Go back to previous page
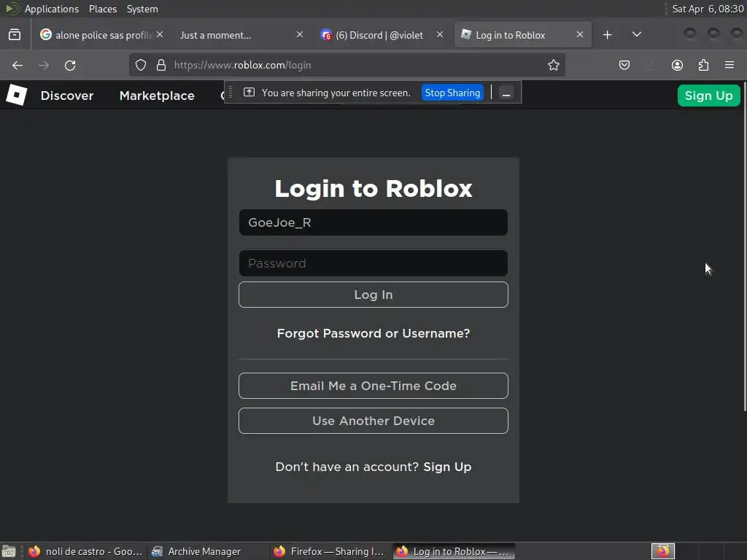Viewport: 747px width, 560px height. pyautogui.click(x=18, y=65)
